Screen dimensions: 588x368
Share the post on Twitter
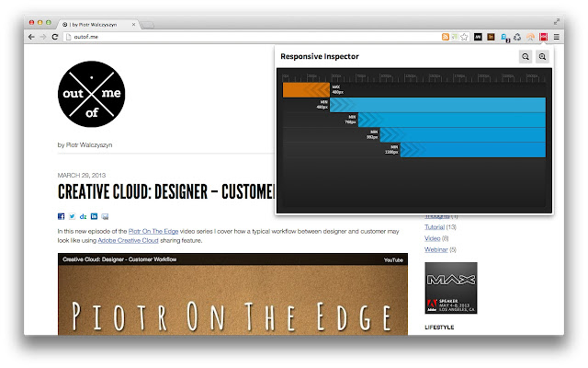(72, 216)
